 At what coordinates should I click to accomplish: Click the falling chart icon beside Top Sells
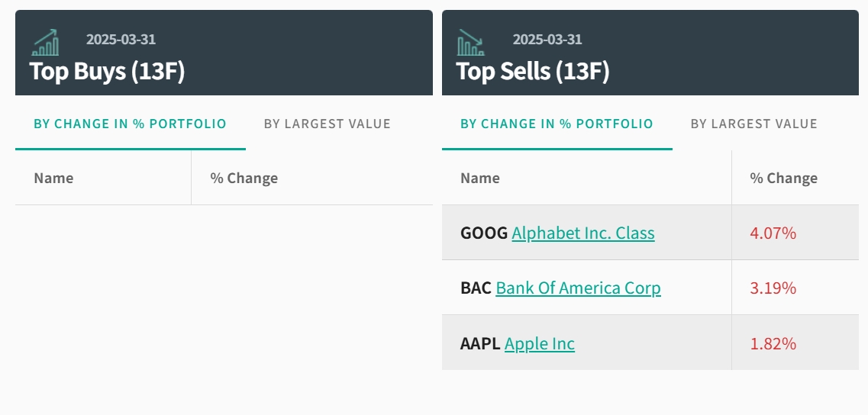coord(471,43)
